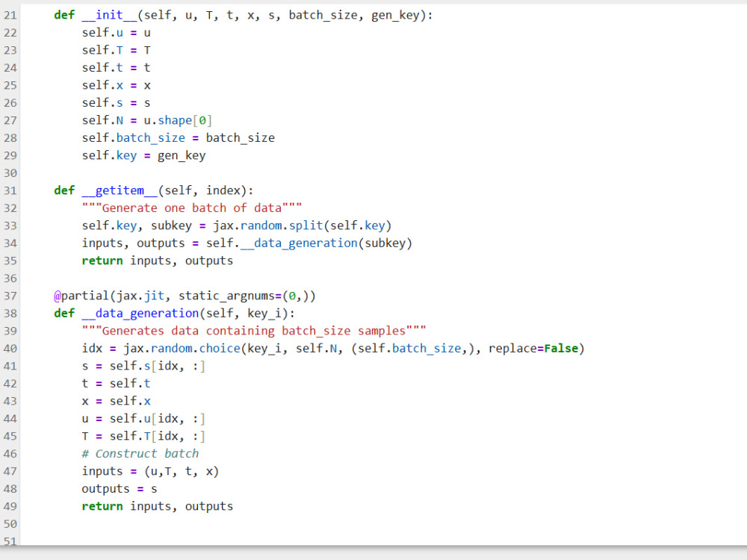This screenshot has width=747, height=560.
Task: Click 'jax.random.choice' on line 40
Action: [182, 349]
